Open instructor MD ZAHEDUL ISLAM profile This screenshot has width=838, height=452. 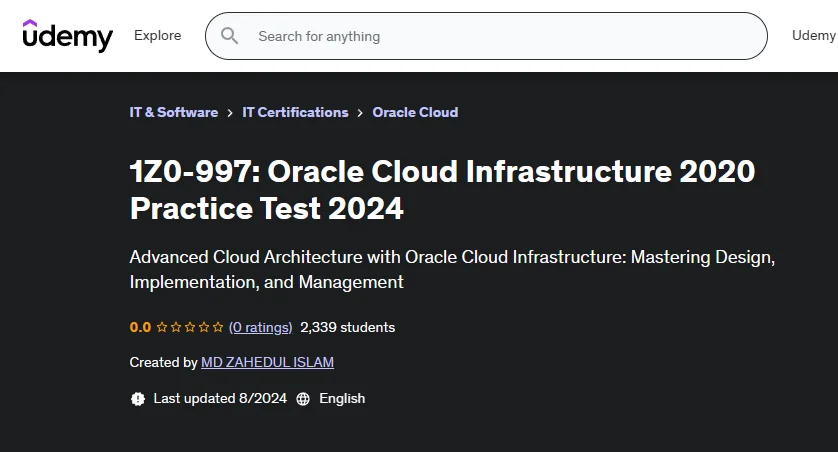tap(267, 362)
